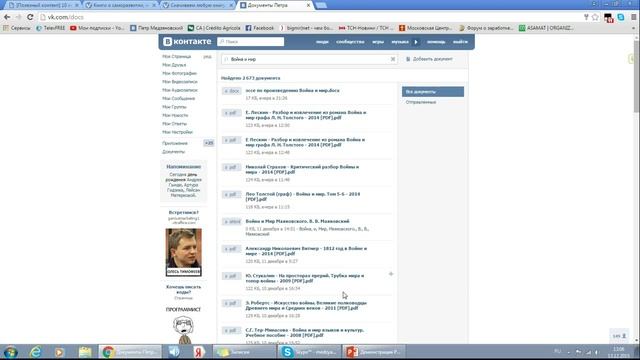Close the Документы Петра tab
The height and width of the screenshot is (360, 640).
click(x=309, y=5)
